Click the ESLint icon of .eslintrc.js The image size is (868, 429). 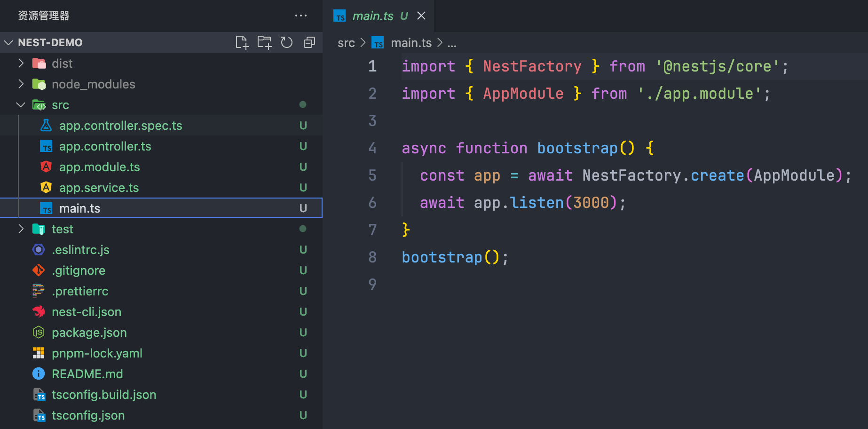(39, 249)
